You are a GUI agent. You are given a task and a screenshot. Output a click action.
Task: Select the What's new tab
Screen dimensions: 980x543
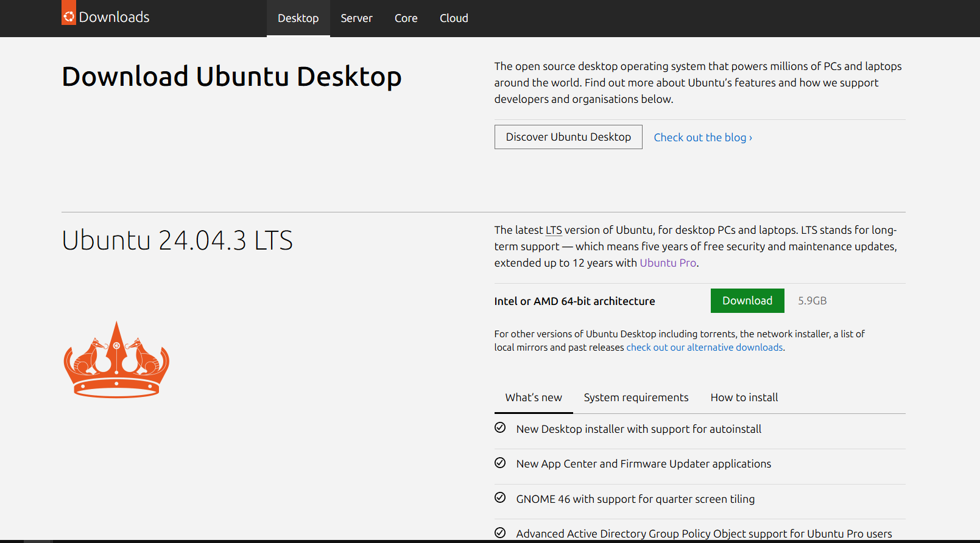coord(534,398)
